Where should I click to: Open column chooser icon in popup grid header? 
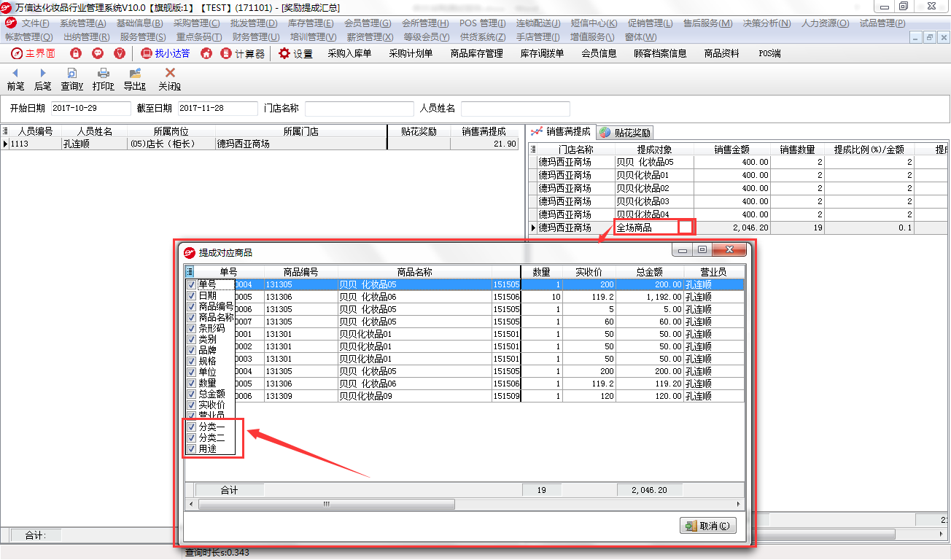point(190,272)
